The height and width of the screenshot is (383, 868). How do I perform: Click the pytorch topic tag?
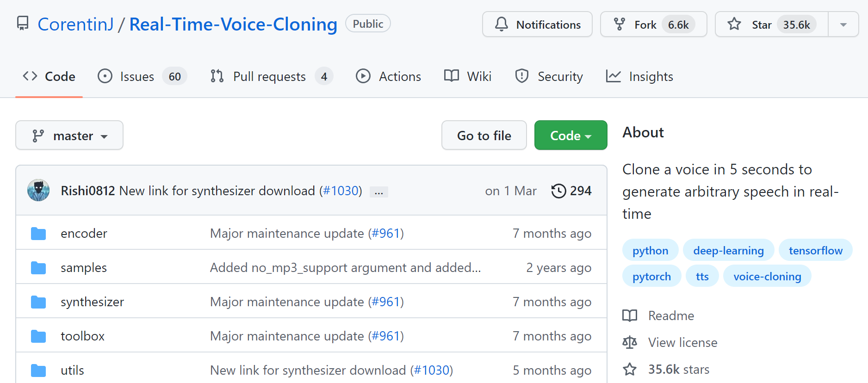651,276
